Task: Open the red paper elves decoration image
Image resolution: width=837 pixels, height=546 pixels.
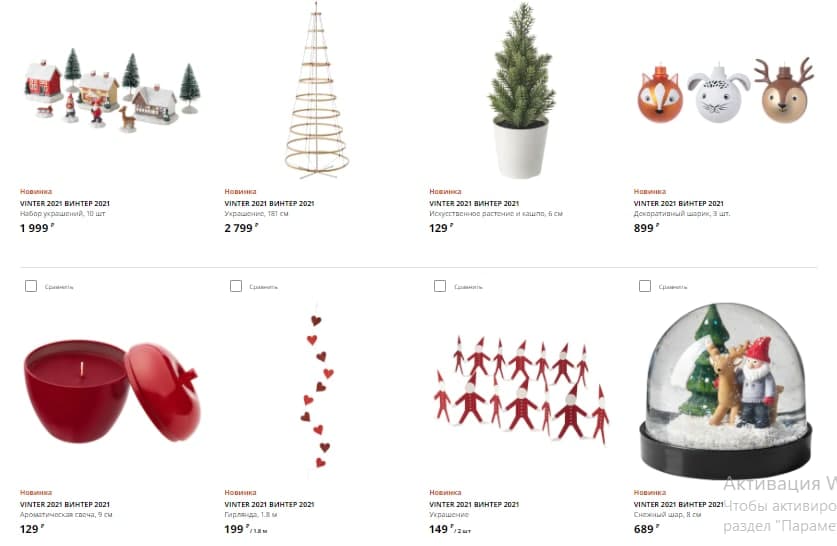Action: [522, 390]
